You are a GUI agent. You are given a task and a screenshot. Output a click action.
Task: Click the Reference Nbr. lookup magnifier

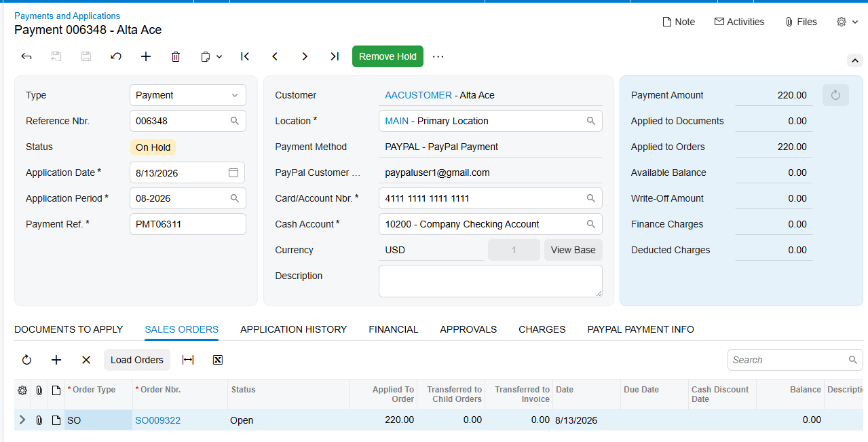[235, 121]
